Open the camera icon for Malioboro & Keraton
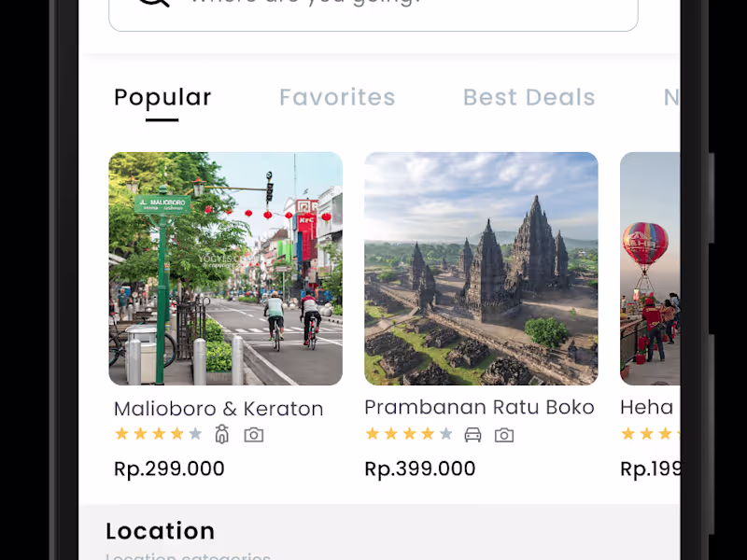 (x=254, y=434)
